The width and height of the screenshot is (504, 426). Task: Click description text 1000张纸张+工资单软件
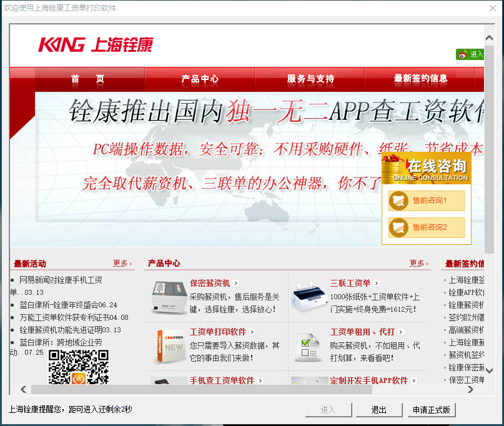click(375, 303)
